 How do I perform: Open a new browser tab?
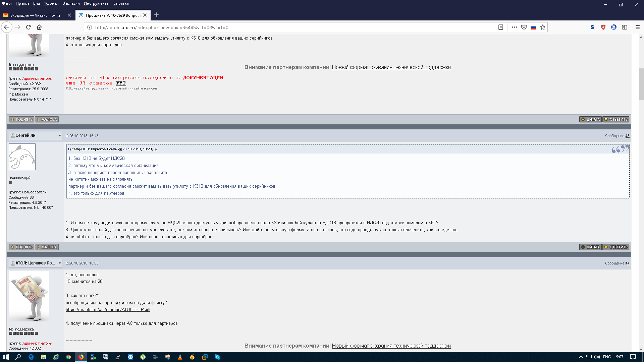click(x=156, y=15)
